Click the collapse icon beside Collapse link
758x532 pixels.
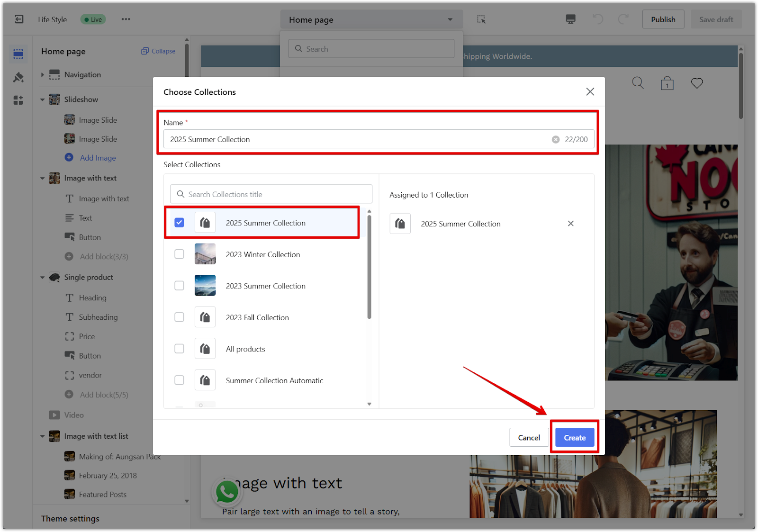point(145,51)
